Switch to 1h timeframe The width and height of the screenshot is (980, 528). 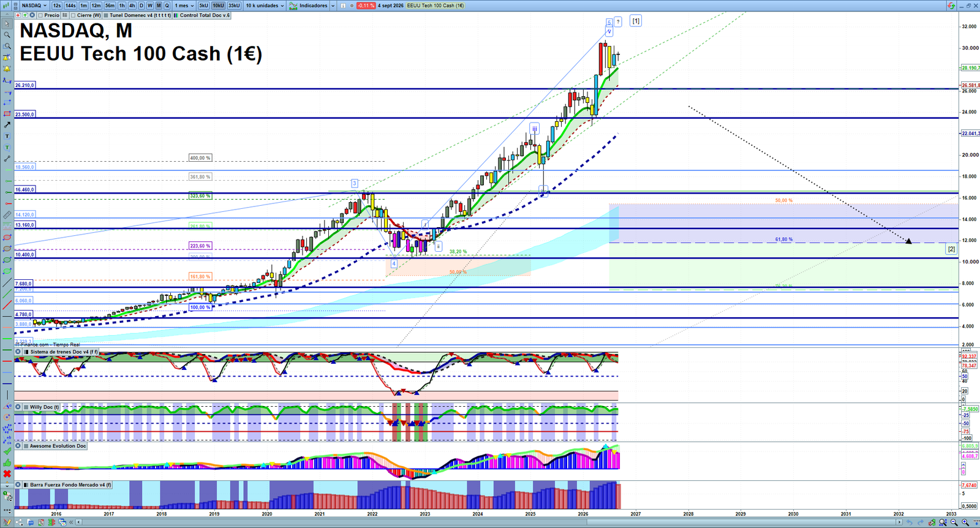122,6
